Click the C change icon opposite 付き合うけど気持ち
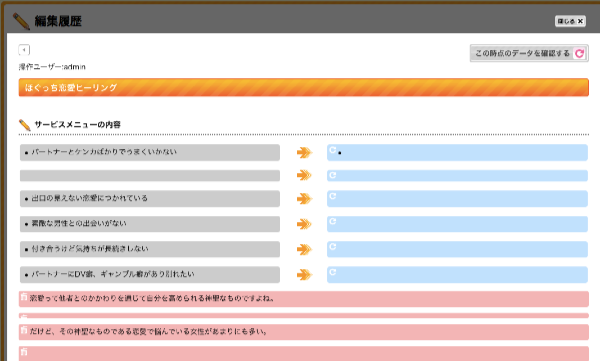 click(333, 247)
